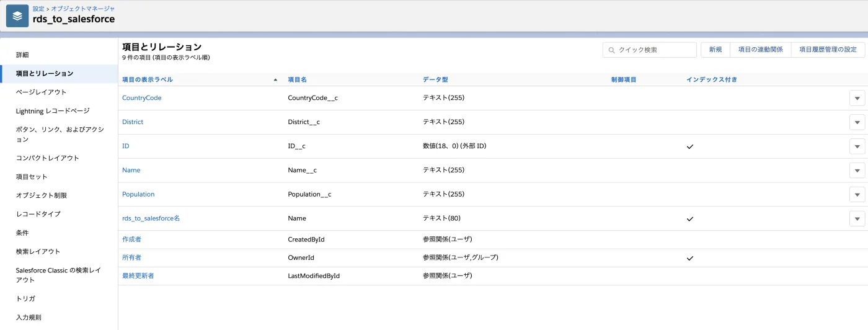Open the District row action dropdown
Screen dimensions: 868x330
point(857,122)
